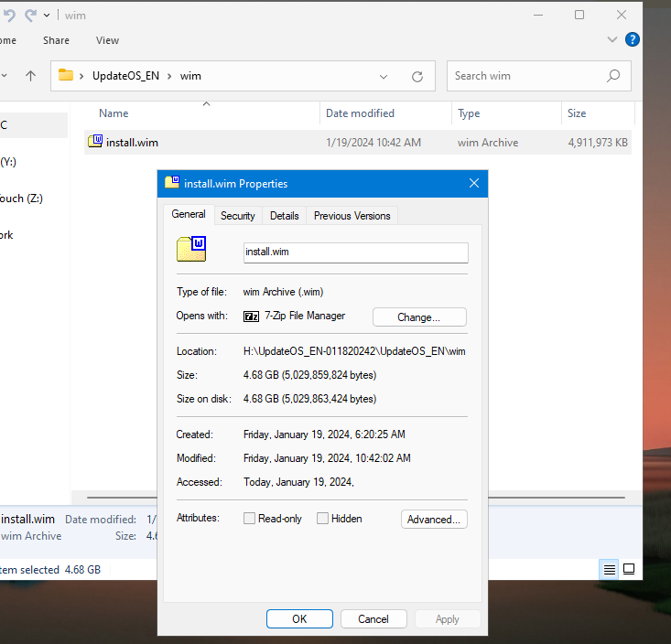Click the Modified date value
The image size is (671, 644).
(x=327, y=458)
